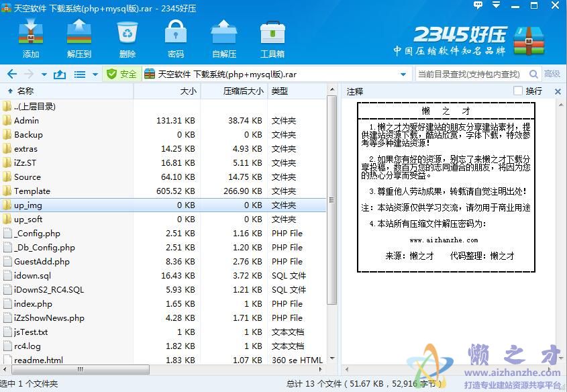Select the Source folder name
Screen dimensions: 567x392
point(27,177)
